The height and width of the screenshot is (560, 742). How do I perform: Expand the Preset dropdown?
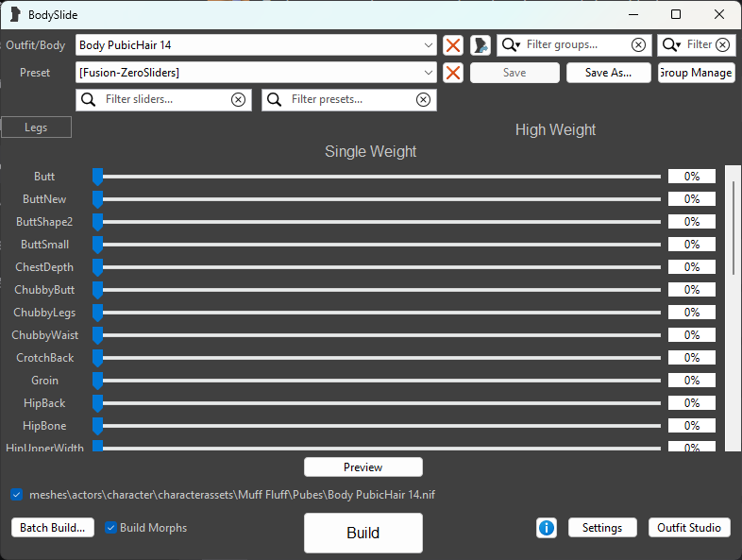point(429,73)
